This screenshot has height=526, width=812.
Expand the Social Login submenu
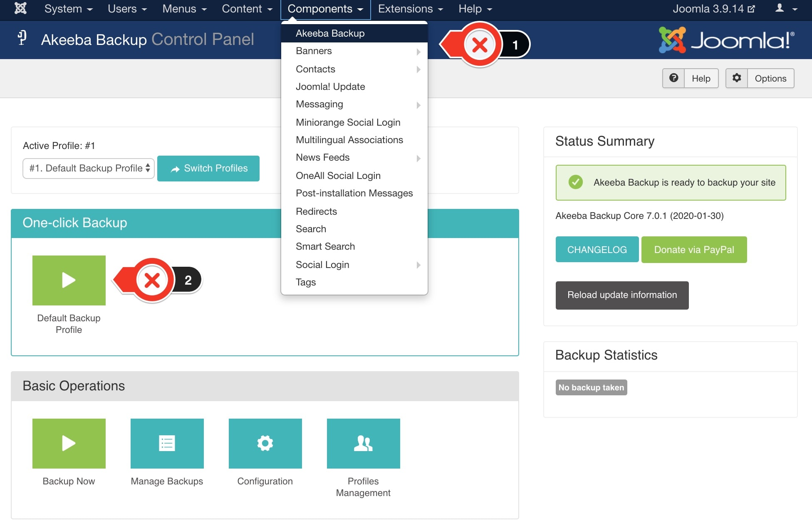tap(354, 265)
